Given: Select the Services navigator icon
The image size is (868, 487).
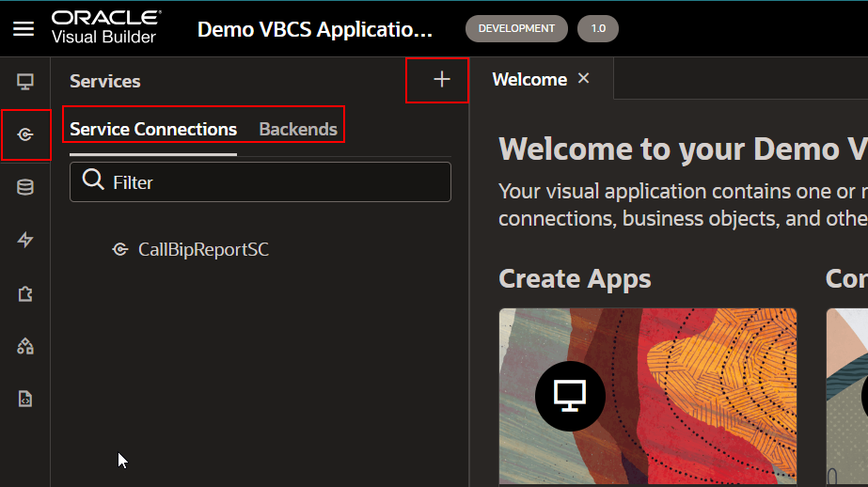Looking at the screenshot, I should 24,134.
